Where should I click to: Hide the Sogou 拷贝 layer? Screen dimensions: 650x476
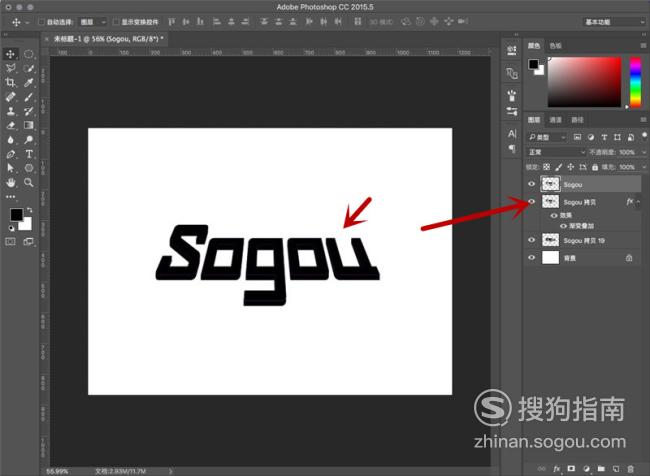[x=531, y=202]
